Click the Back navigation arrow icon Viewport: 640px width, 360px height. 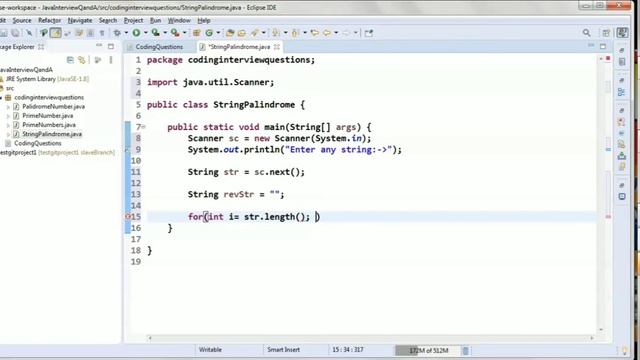pyautogui.click(x=327, y=33)
